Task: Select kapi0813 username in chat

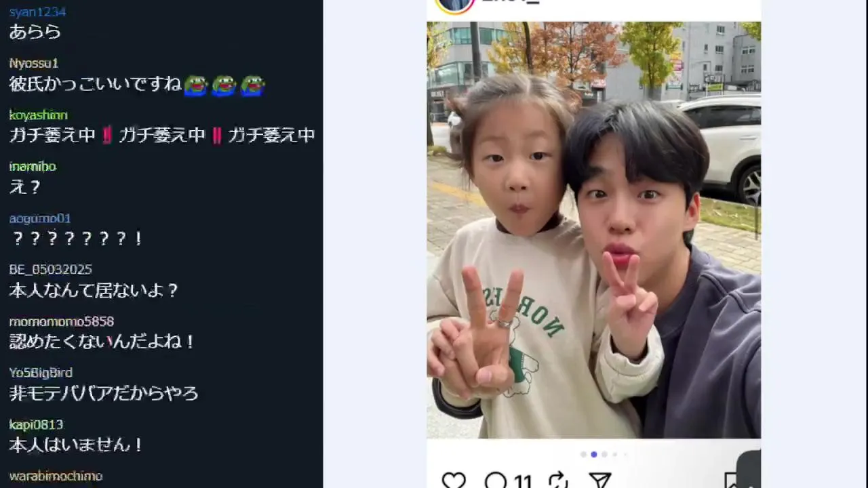Action: (36, 424)
